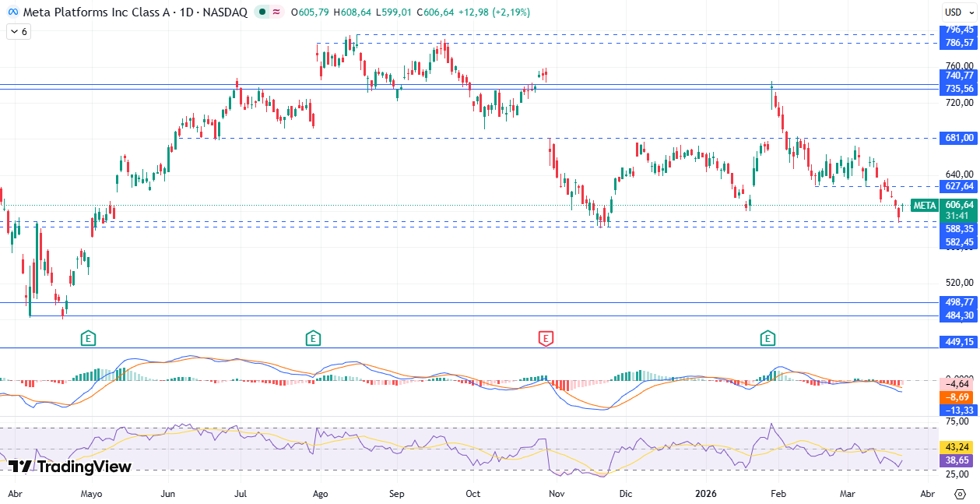This screenshot has width=980, height=504.
Task: Open chart settings icon at bottom-right corner
Action: [x=959, y=494]
